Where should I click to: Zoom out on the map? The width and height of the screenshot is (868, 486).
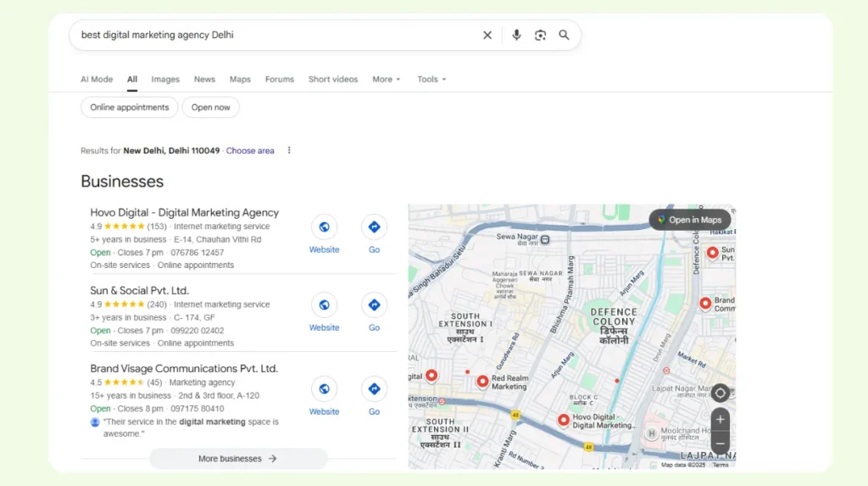click(x=720, y=444)
